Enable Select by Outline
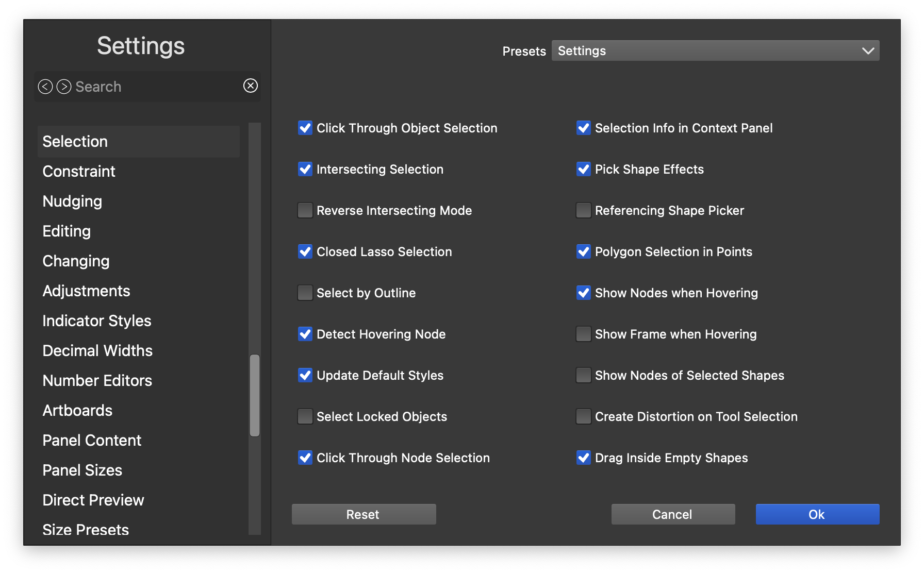Screen dimensions: 924x573 (305, 293)
